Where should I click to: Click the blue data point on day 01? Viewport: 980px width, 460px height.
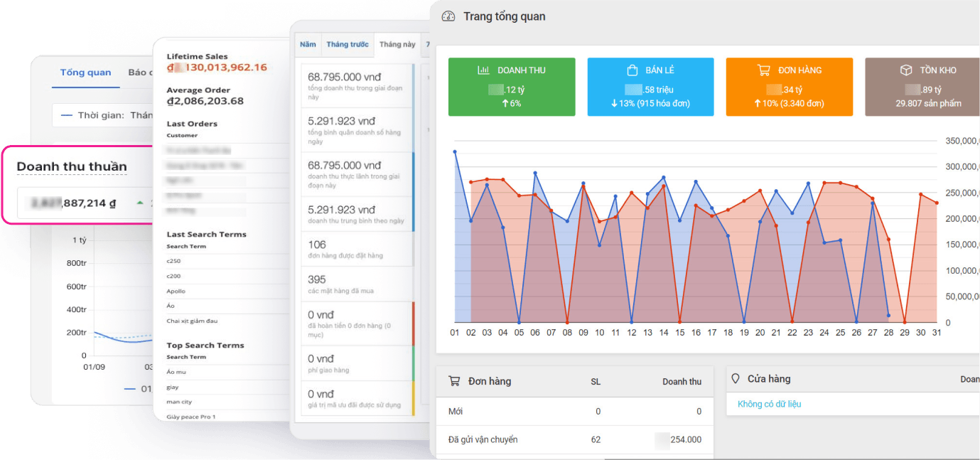(455, 151)
